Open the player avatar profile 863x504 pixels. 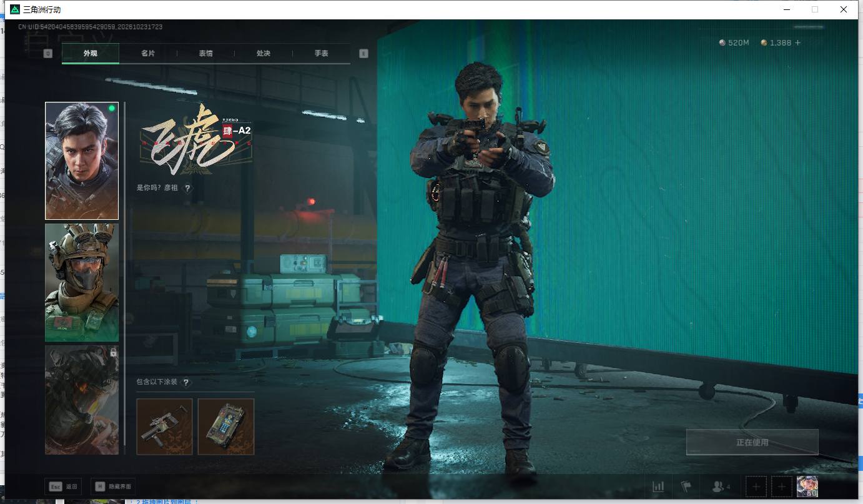(x=807, y=487)
